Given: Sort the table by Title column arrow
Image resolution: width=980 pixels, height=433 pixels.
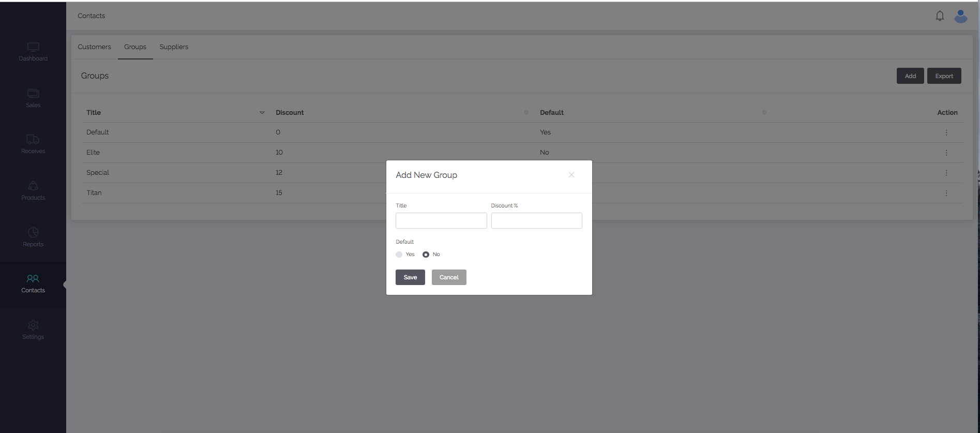Looking at the screenshot, I should click(262, 113).
